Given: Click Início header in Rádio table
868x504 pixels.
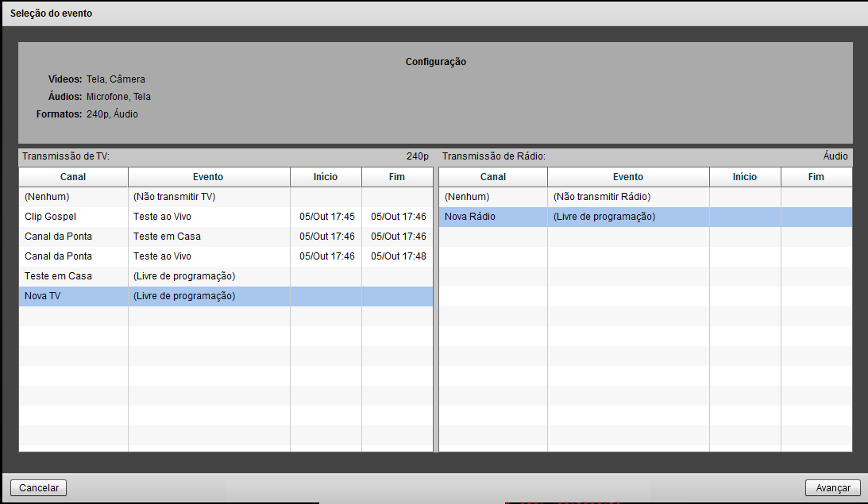Looking at the screenshot, I should click(x=745, y=177).
